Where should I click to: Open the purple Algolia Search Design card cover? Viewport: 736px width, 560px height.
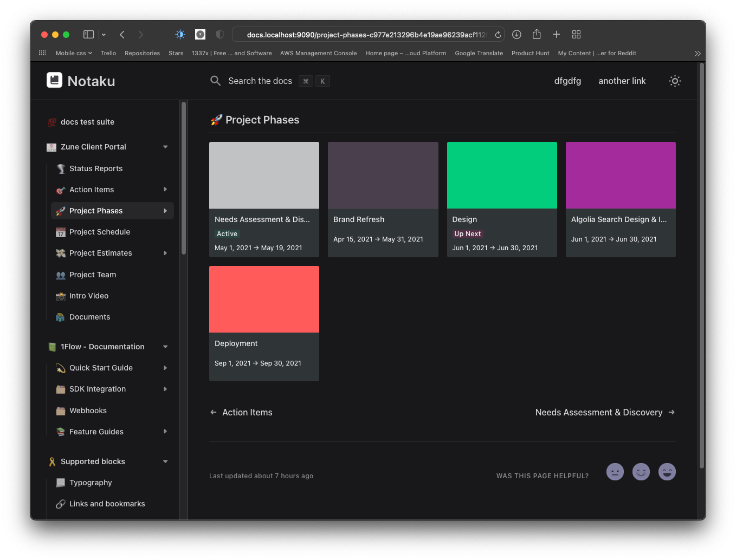coord(621,175)
